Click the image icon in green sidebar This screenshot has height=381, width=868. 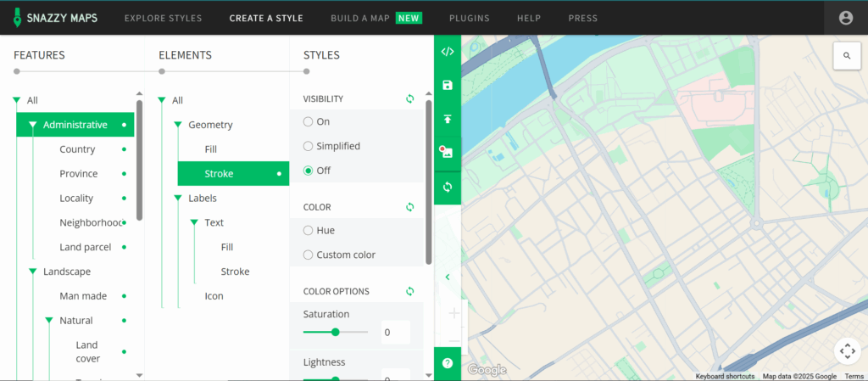tap(448, 152)
